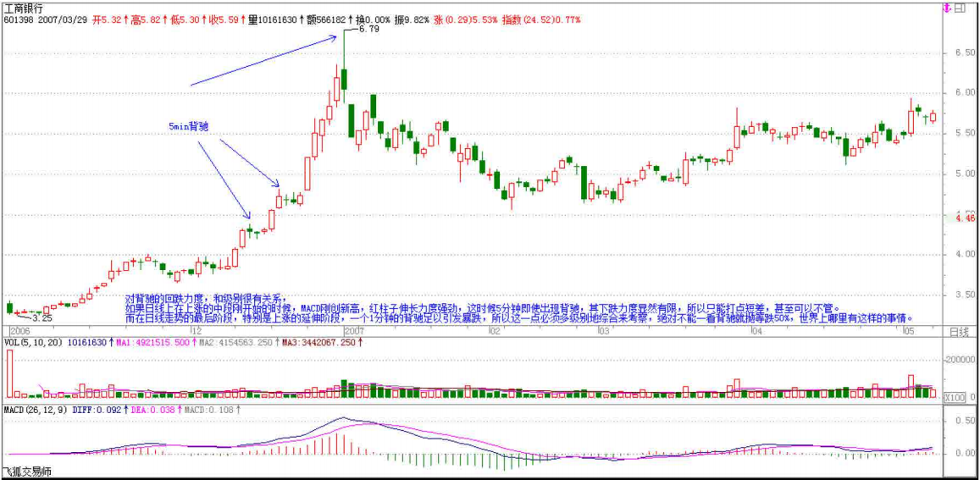Click the magenta up-down arrow icon at top right
The image size is (980, 480).
pyautogui.click(x=947, y=8)
